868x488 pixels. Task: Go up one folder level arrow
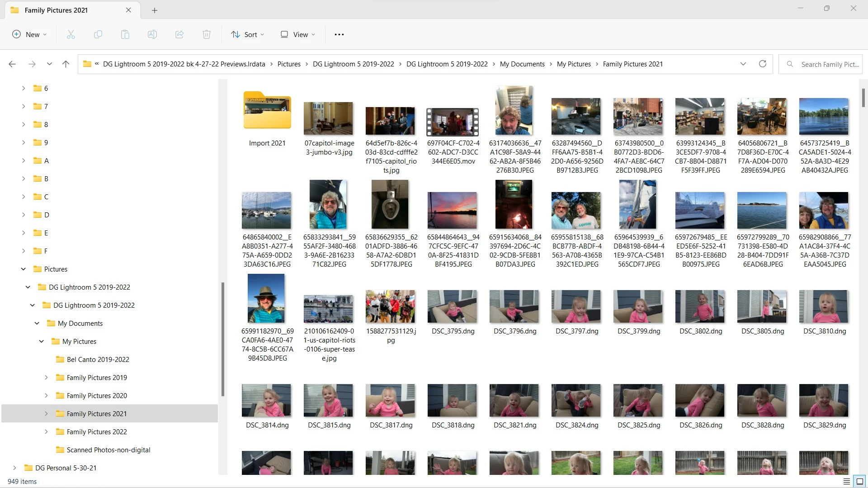(x=66, y=64)
